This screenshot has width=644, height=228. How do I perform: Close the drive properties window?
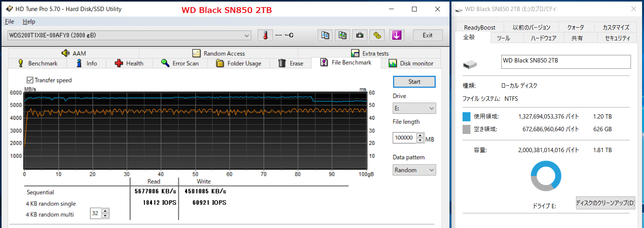tap(634, 9)
